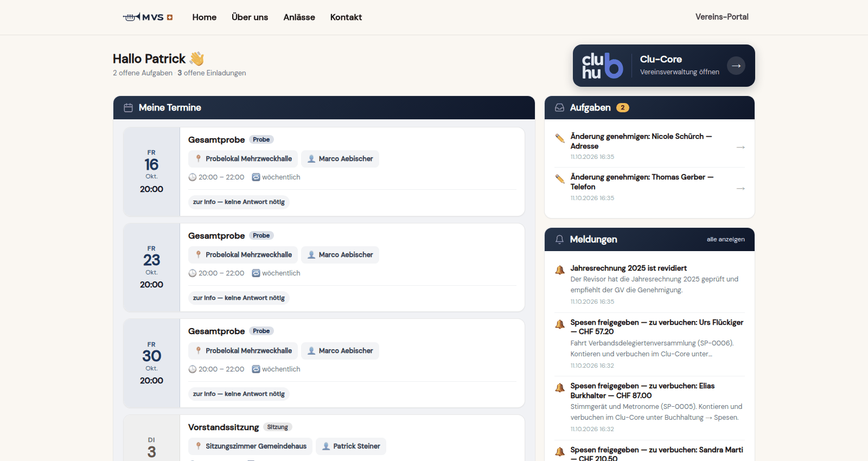Click the person icon of Patrick Steiner chip
Screen dimensions: 868x461
click(326, 446)
